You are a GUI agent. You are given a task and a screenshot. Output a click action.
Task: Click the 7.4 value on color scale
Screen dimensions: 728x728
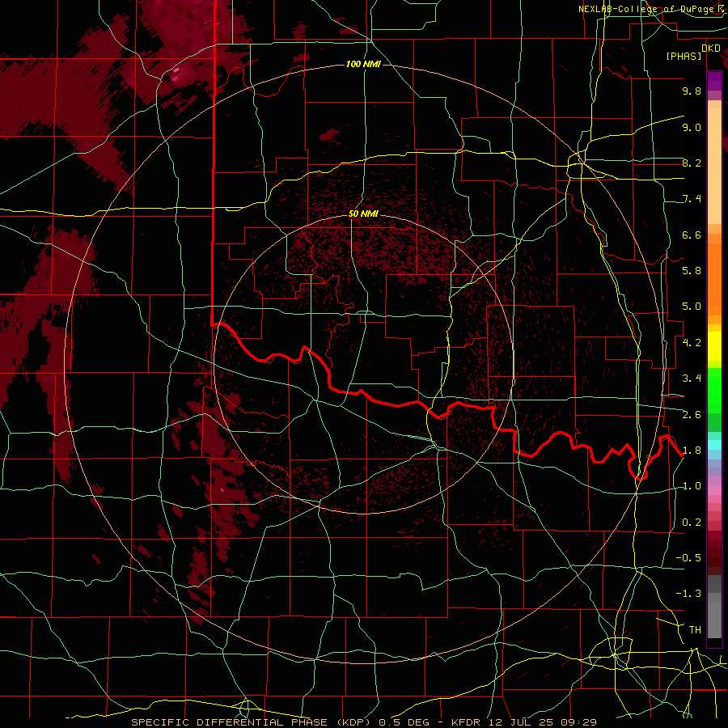pos(692,199)
